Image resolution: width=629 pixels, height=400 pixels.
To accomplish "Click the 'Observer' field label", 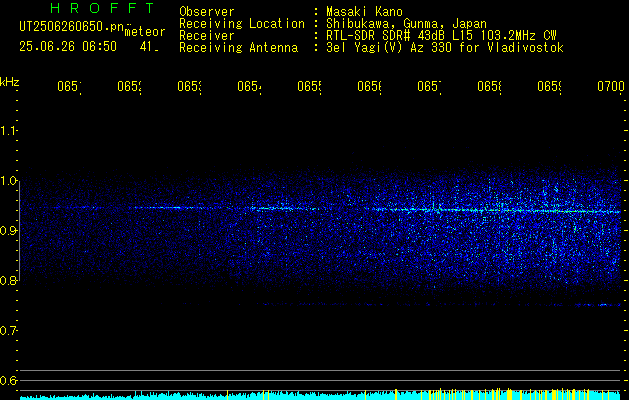I will 207,12.
